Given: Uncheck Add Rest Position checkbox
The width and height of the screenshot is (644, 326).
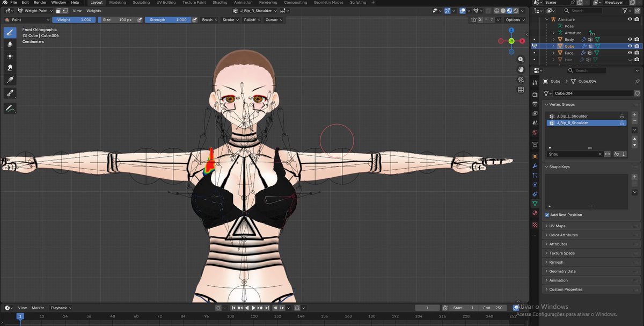Looking at the screenshot, I should click(x=547, y=215).
